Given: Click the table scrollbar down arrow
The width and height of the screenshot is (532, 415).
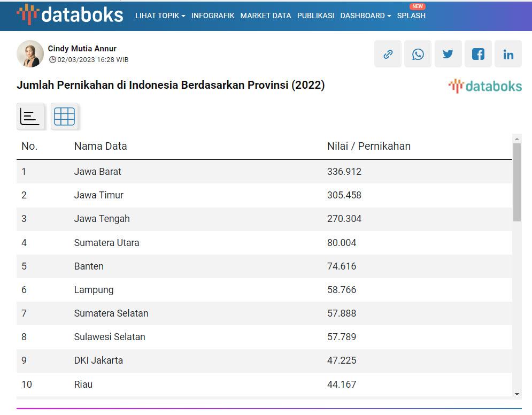Looking at the screenshot, I should click(x=516, y=394).
